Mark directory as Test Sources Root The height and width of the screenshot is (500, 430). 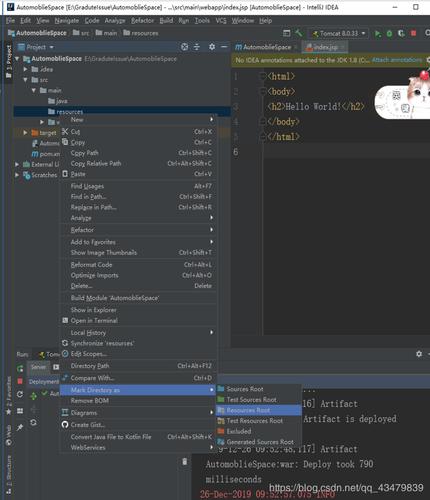click(259, 400)
